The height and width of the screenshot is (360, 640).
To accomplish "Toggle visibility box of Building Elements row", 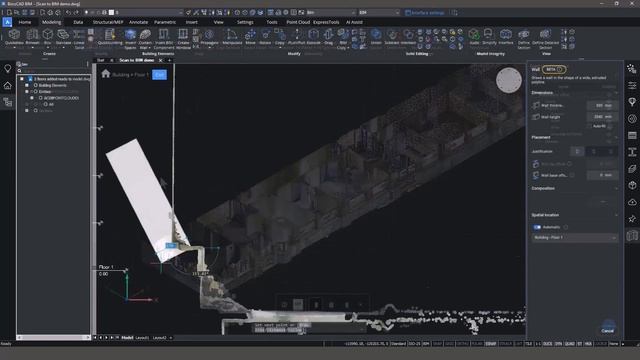I will pyautogui.click(x=27, y=85).
